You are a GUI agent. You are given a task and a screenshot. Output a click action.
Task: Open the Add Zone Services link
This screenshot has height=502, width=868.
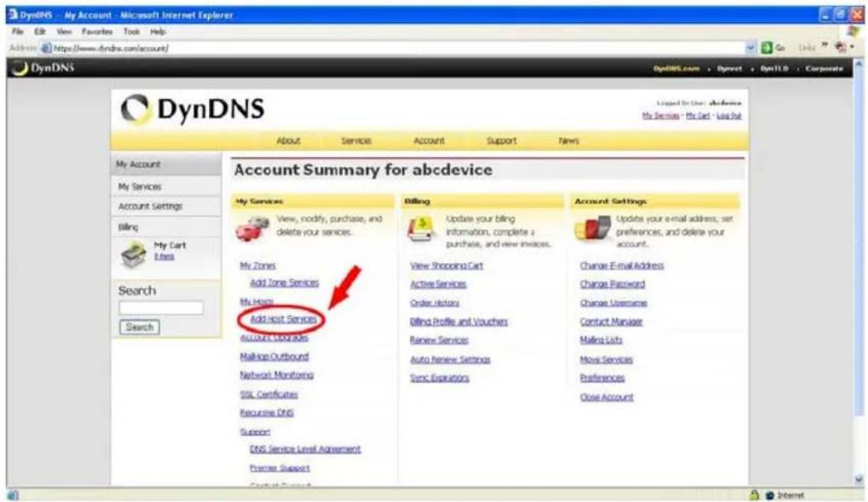point(285,283)
